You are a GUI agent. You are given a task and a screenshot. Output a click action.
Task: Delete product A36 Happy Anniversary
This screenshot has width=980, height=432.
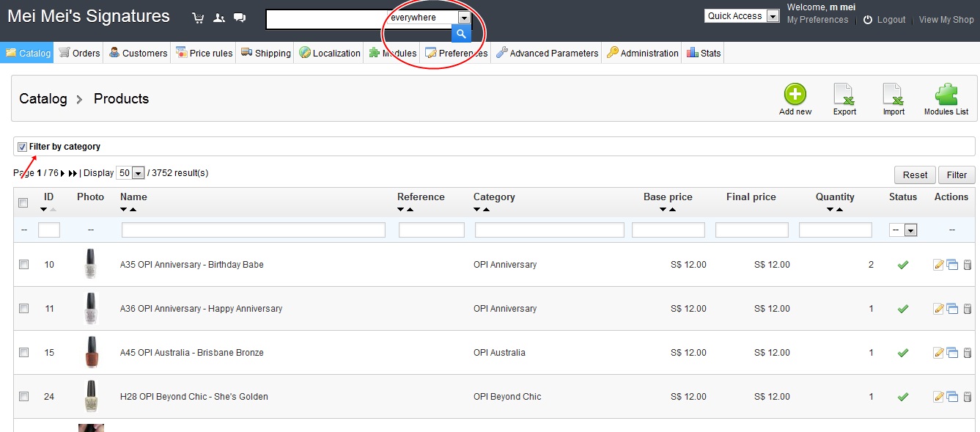(x=967, y=309)
